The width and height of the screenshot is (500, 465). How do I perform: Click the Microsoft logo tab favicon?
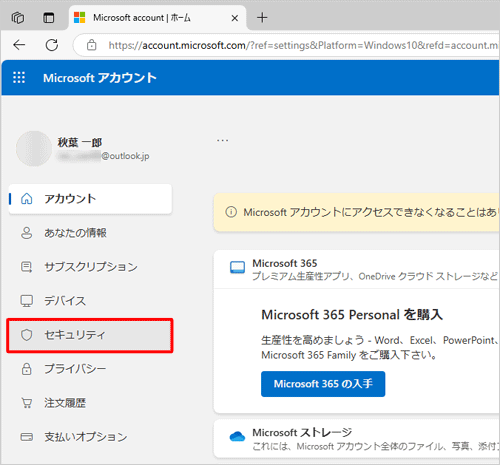(x=80, y=18)
